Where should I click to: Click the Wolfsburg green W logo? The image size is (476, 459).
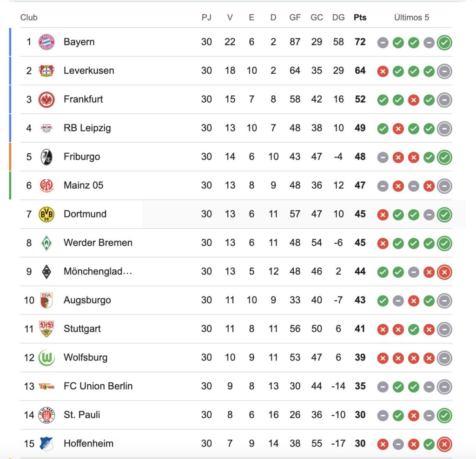click(x=46, y=358)
